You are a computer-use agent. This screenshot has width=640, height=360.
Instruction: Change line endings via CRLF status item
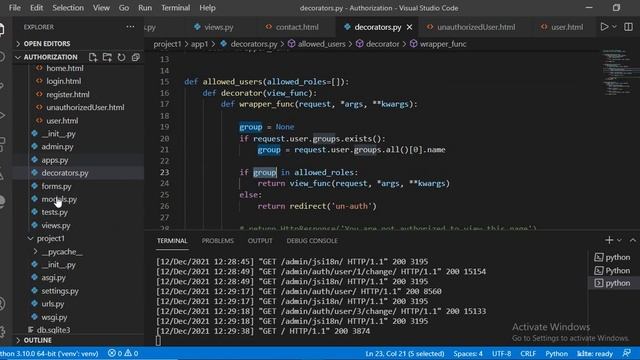528,353
